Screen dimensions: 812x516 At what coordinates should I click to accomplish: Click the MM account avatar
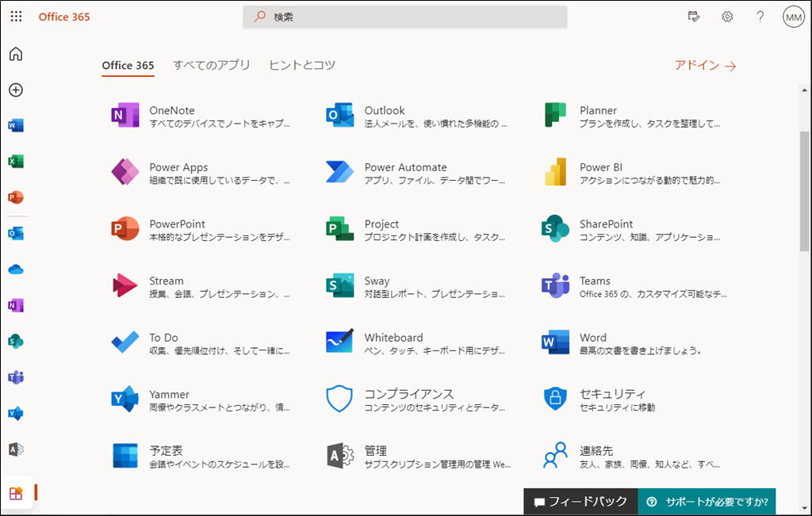(793, 16)
